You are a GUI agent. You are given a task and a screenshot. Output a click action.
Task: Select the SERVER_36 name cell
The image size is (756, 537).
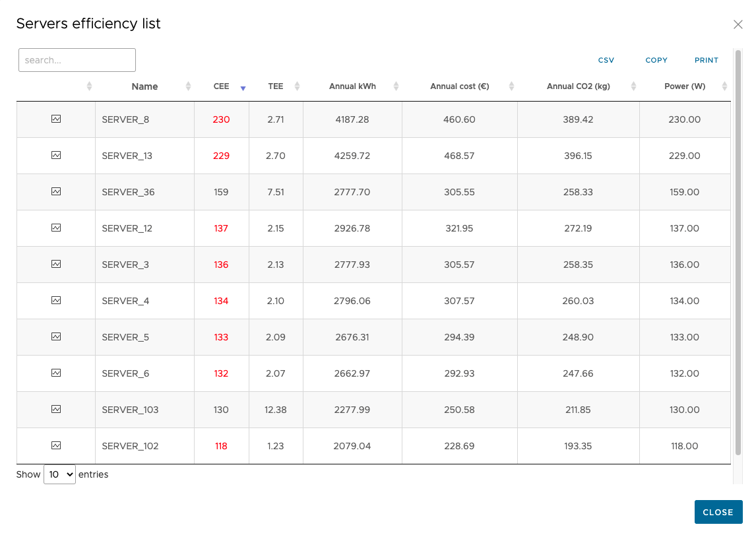[x=144, y=192]
